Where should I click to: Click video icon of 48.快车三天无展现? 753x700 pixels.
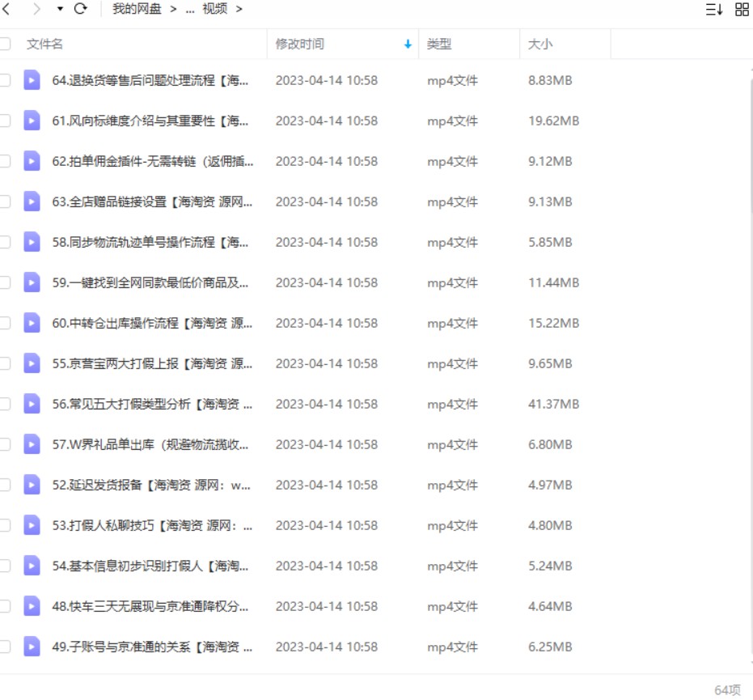point(32,606)
